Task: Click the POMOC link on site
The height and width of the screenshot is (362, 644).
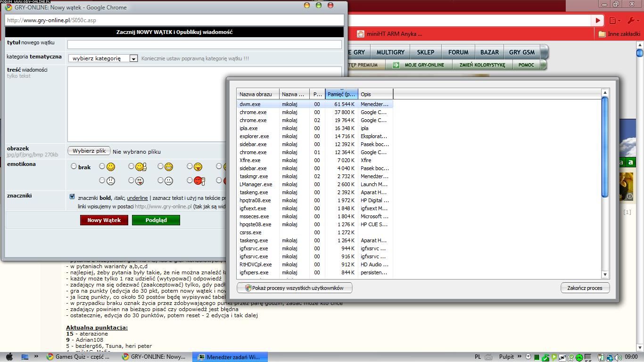Action: (x=526, y=65)
